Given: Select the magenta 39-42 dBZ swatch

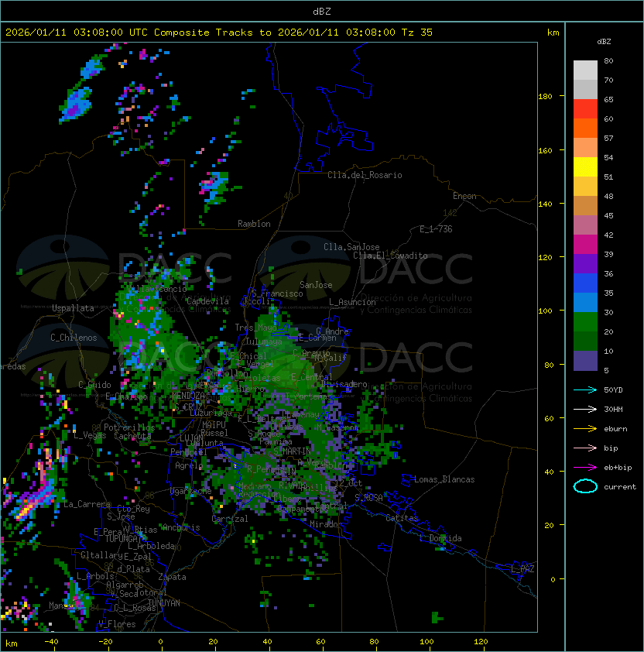Looking at the screenshot, I should 585,245.
